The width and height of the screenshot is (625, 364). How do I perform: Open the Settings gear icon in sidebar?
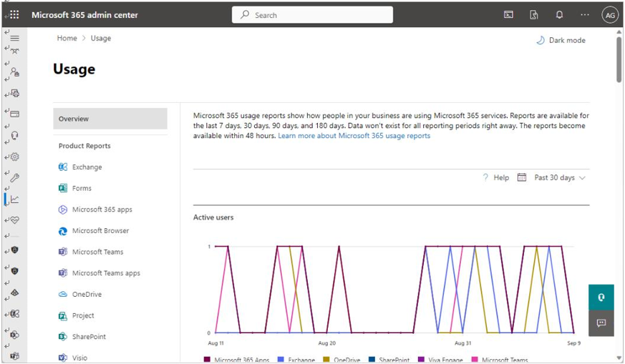[15, 157]
